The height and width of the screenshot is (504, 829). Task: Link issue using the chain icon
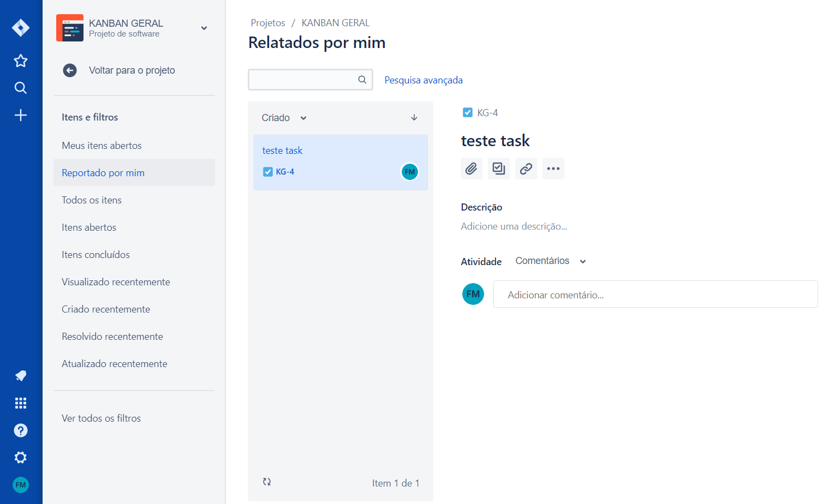526,169
